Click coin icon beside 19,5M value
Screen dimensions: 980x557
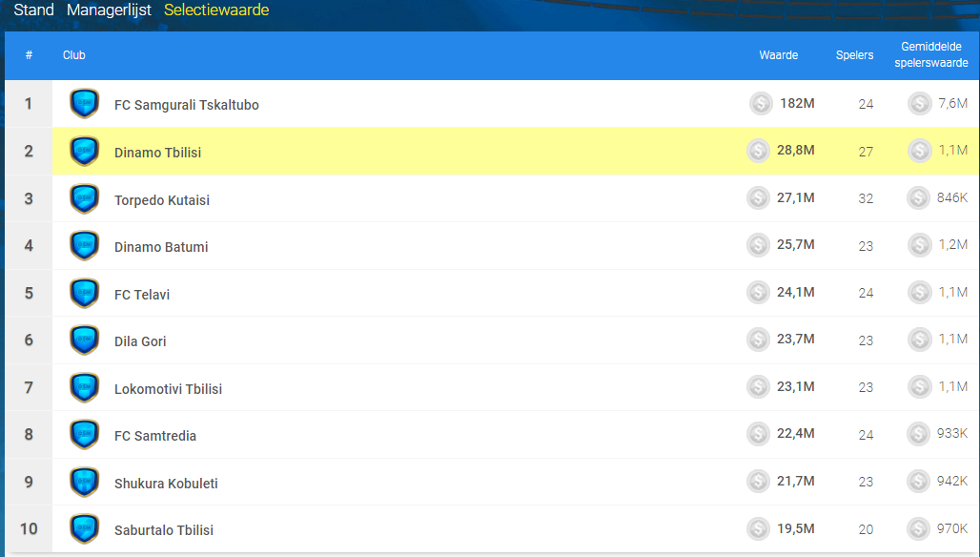[x=758, y=528]
